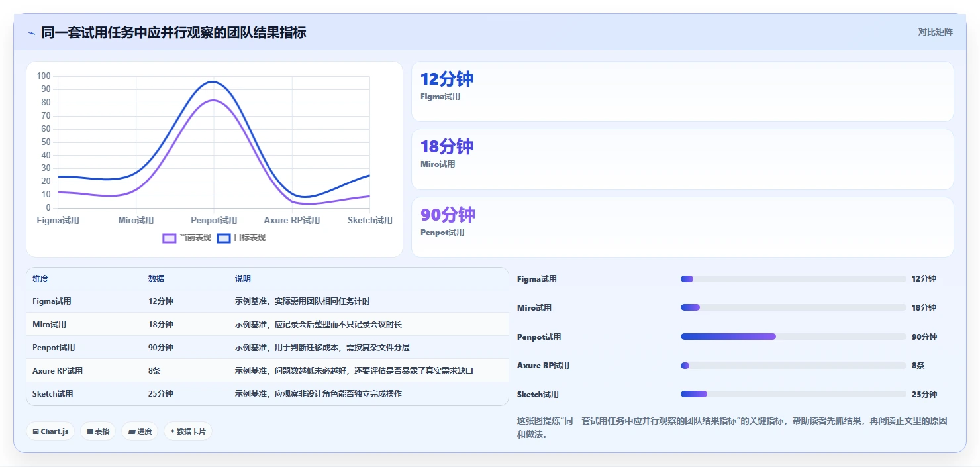Click the 对比矩阵 label in the header
Viewport: 980px width, 467px height.
(x=935, y=32)
